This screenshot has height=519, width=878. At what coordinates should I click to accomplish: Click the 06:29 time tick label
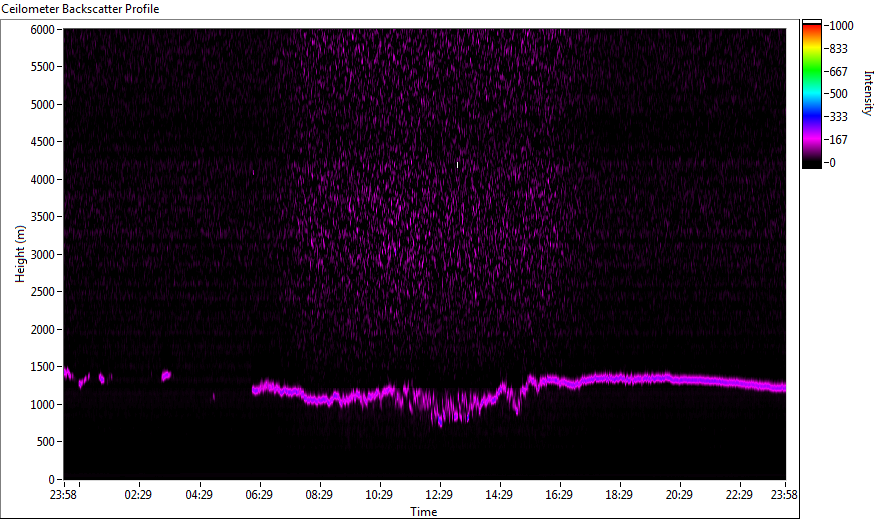click(259, 495)
